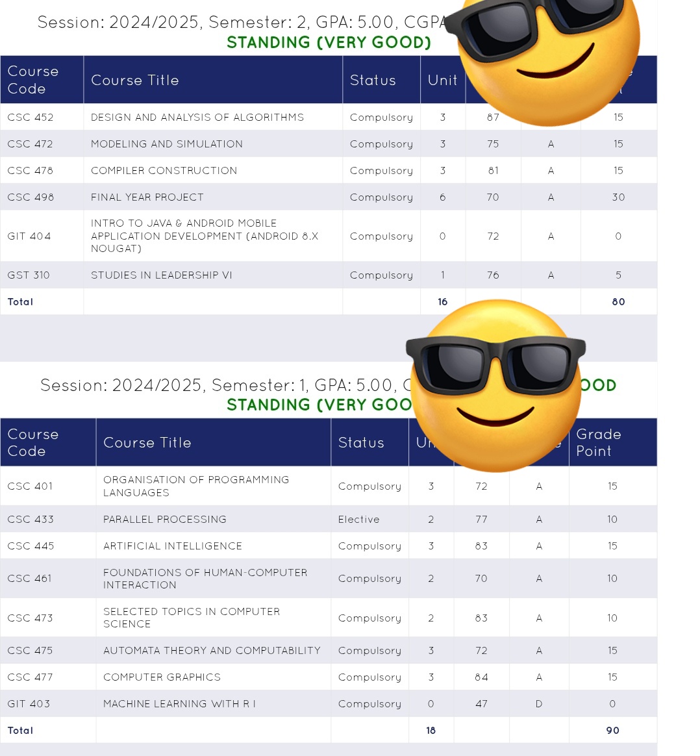Click the Compulsory status in GST 310 row

coord(381,275)
